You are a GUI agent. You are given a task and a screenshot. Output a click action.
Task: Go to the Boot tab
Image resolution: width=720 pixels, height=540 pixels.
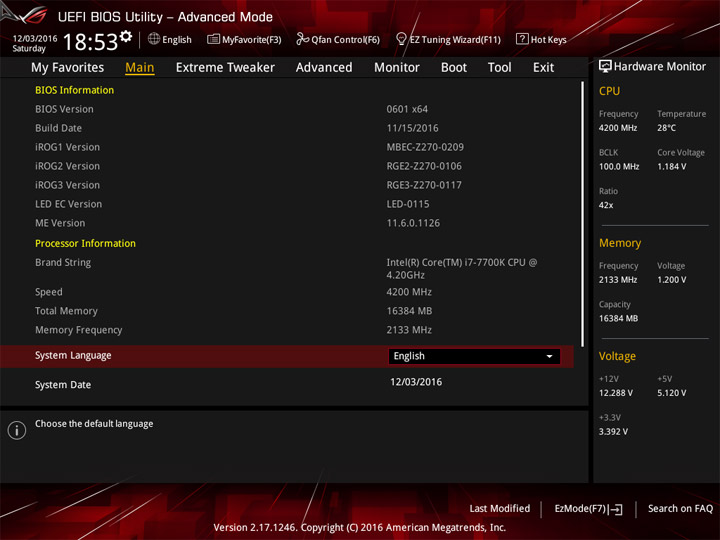(x=454, y=68)
